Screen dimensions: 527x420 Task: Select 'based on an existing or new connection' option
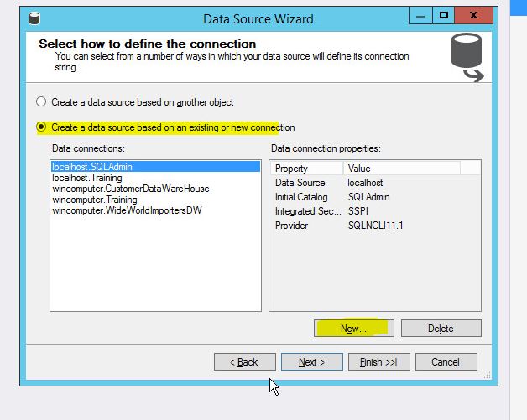41,127
